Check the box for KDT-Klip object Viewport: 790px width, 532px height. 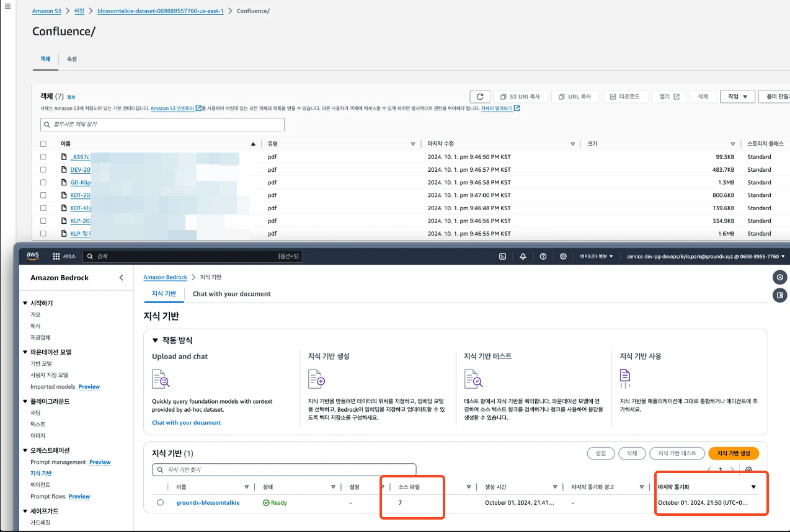(x=43, y=208)
